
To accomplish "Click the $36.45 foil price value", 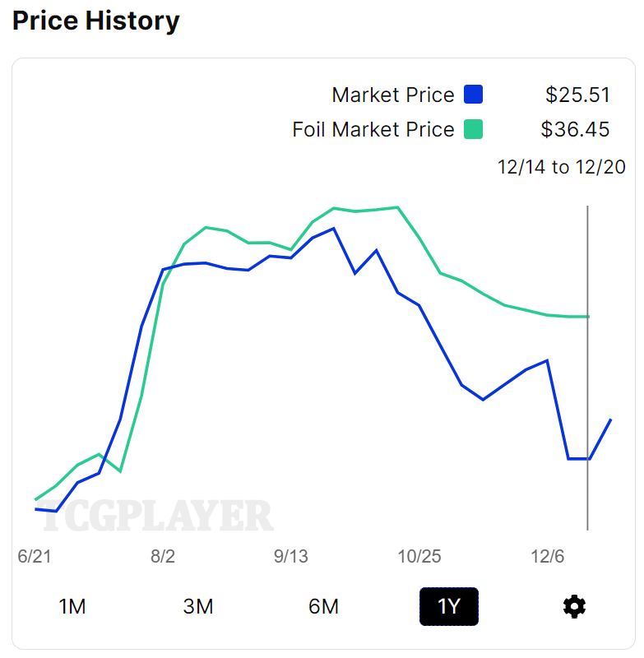I will tap(576, 130).
